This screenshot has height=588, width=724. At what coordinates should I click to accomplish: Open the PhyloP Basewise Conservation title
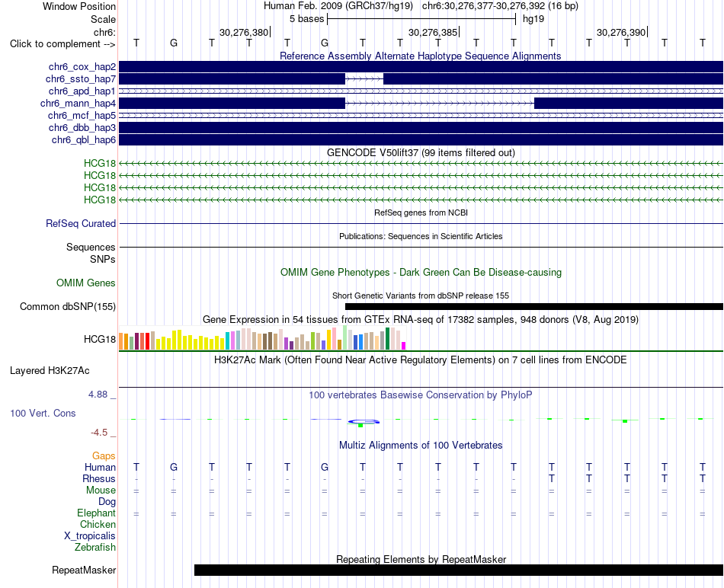coord(421,395)
